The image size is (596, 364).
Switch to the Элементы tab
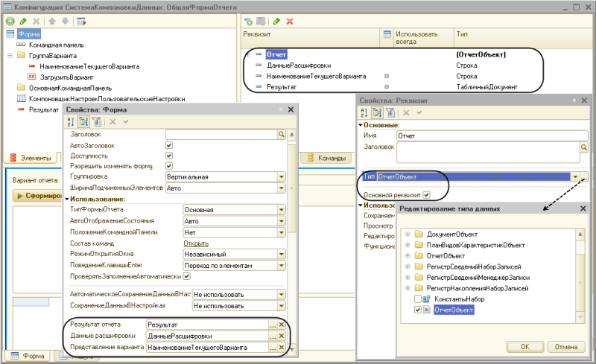(28, 158)
